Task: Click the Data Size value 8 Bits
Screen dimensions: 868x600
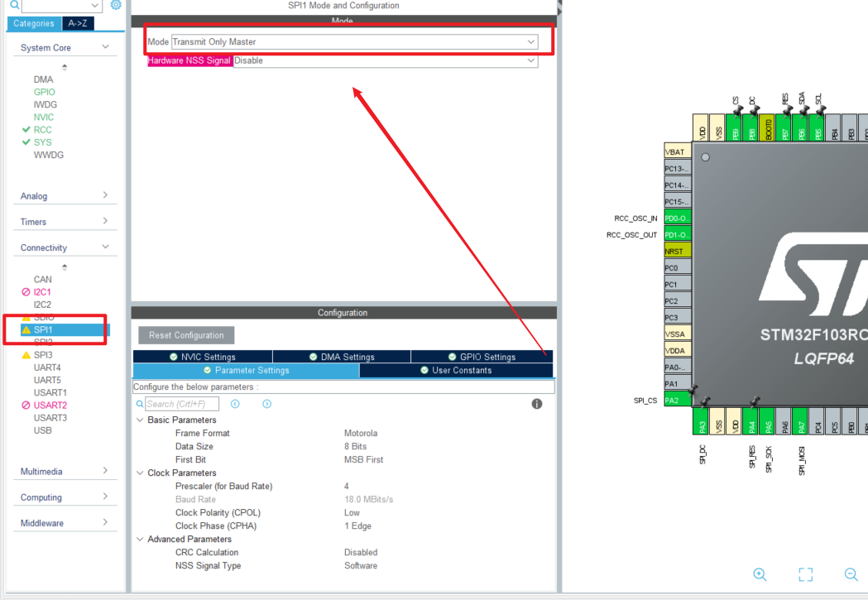Action: tap(356, 446)
